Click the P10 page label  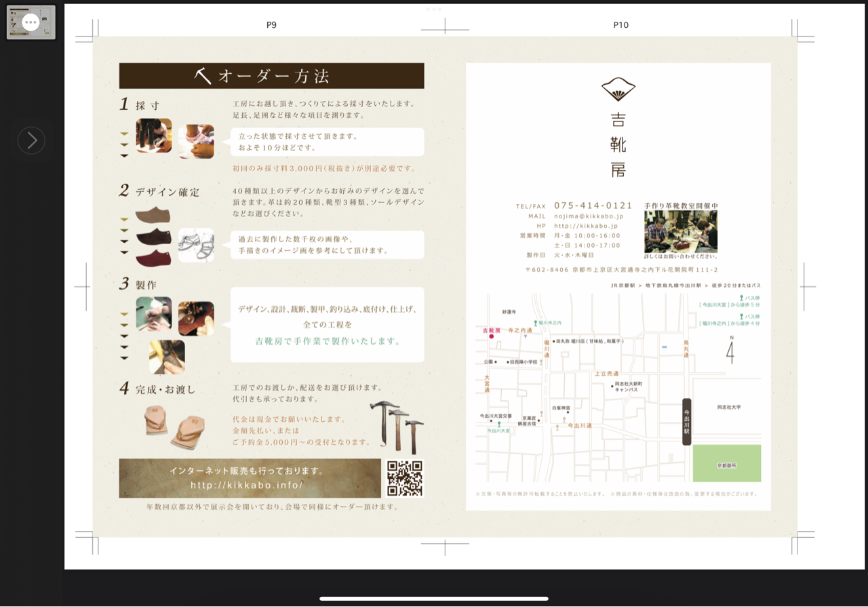point(621,25)
